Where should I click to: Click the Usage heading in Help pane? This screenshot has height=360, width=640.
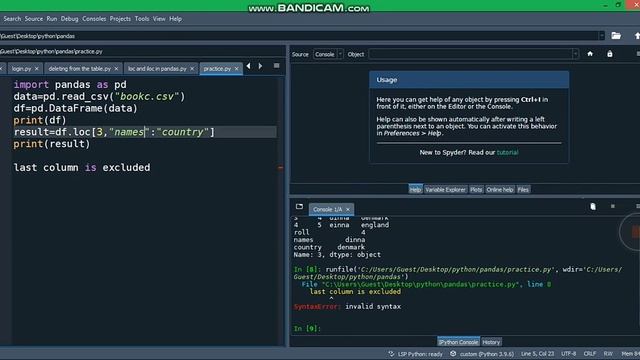pyautogui.click(x=387, y=80)
